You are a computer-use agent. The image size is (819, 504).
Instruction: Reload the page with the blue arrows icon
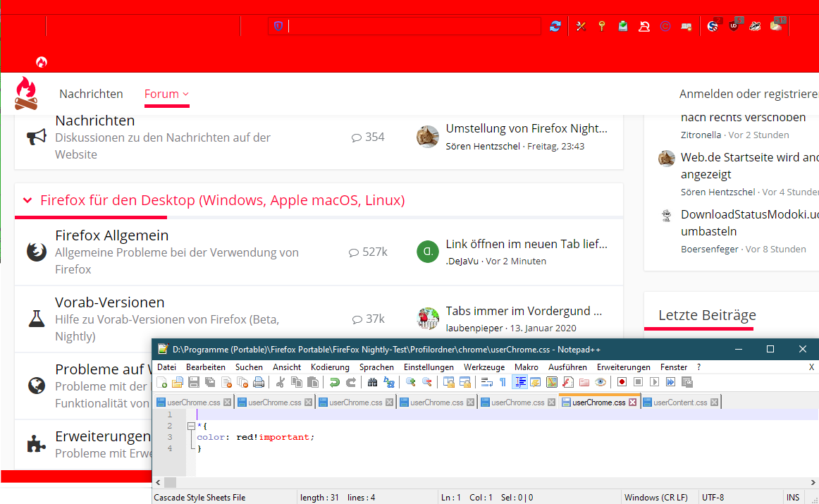click(x=555, y=26)
